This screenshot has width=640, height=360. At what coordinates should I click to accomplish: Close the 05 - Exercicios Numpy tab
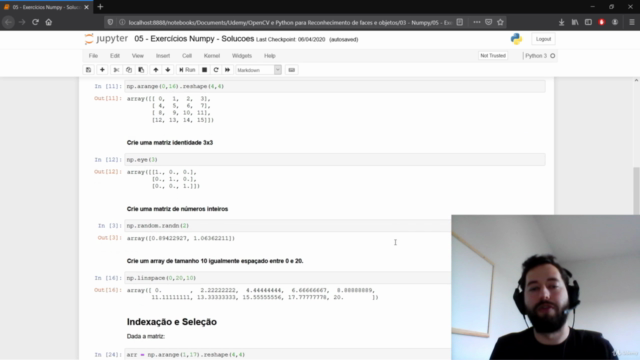point(86,7)
